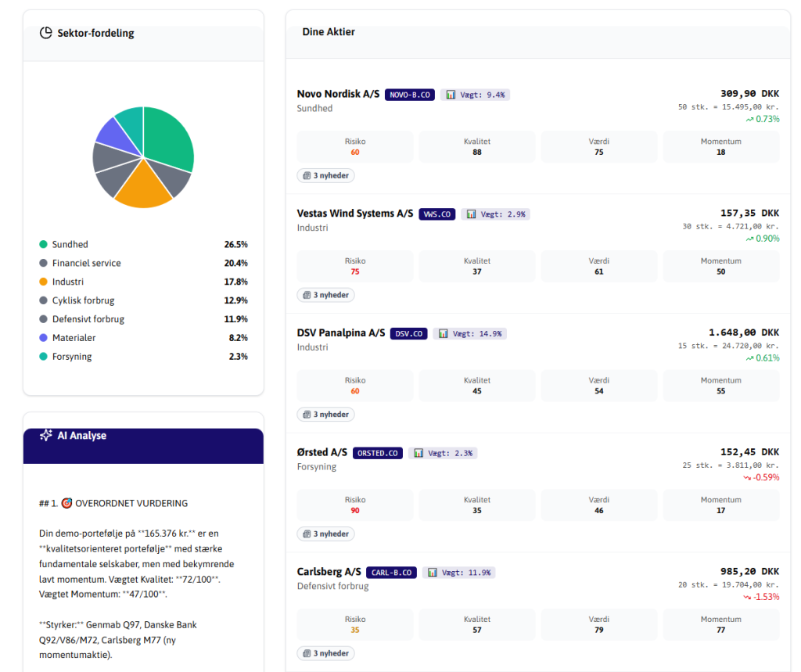Screen dimensions: 801x672
Task: Click the sparkle icon beside AI Analyse
Action: pos(46,435)
